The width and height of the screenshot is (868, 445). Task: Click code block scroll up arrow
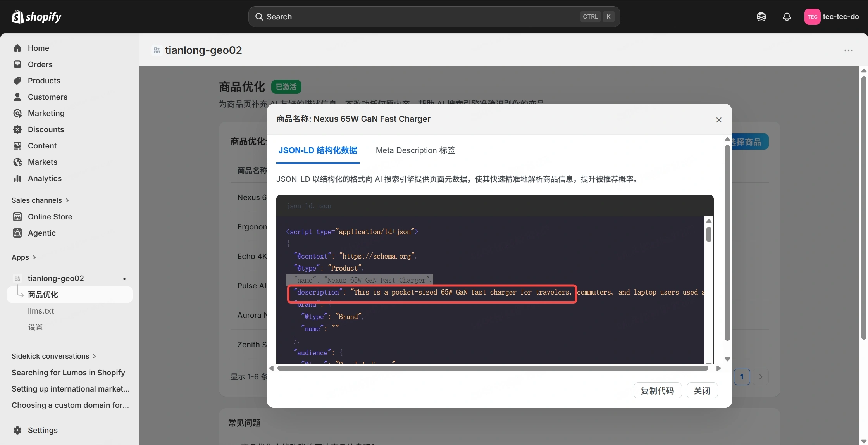click(x=709, y=221)
